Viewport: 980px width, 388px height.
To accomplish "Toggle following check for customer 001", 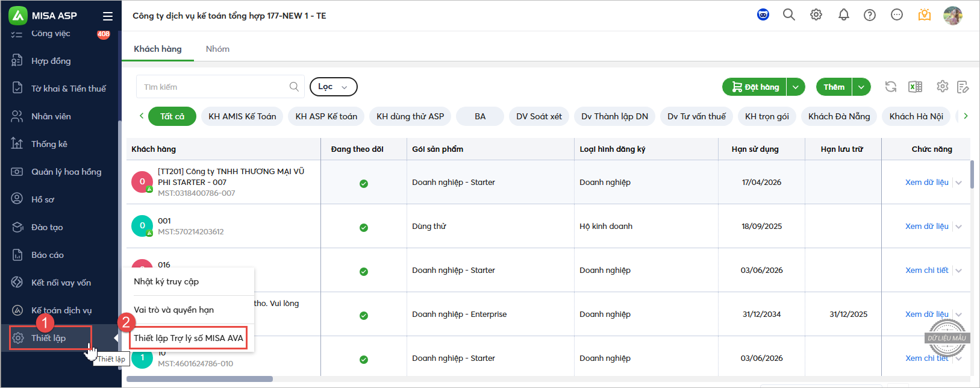I will click(x=364, y=228).
